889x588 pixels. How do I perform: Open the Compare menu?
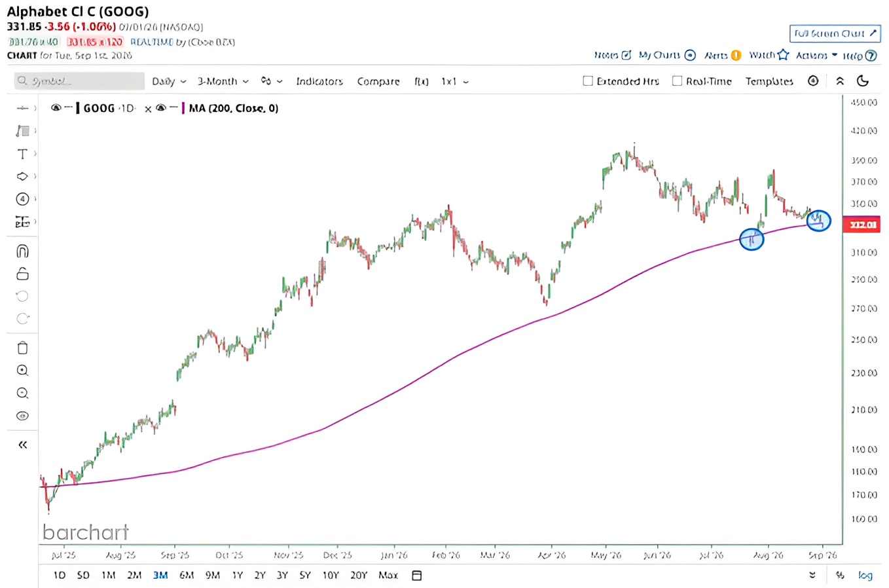click(378, 81)
